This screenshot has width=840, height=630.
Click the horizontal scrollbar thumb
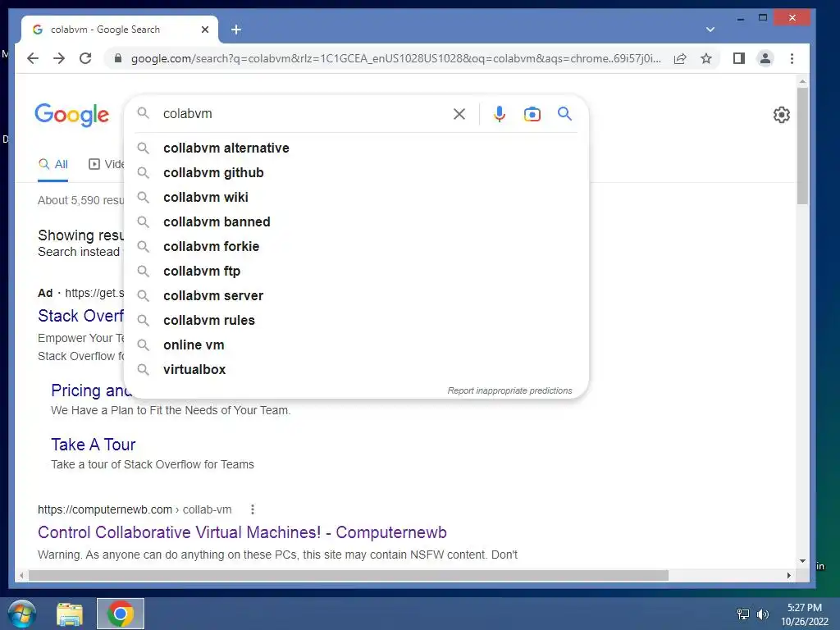(x=348, y=575)
